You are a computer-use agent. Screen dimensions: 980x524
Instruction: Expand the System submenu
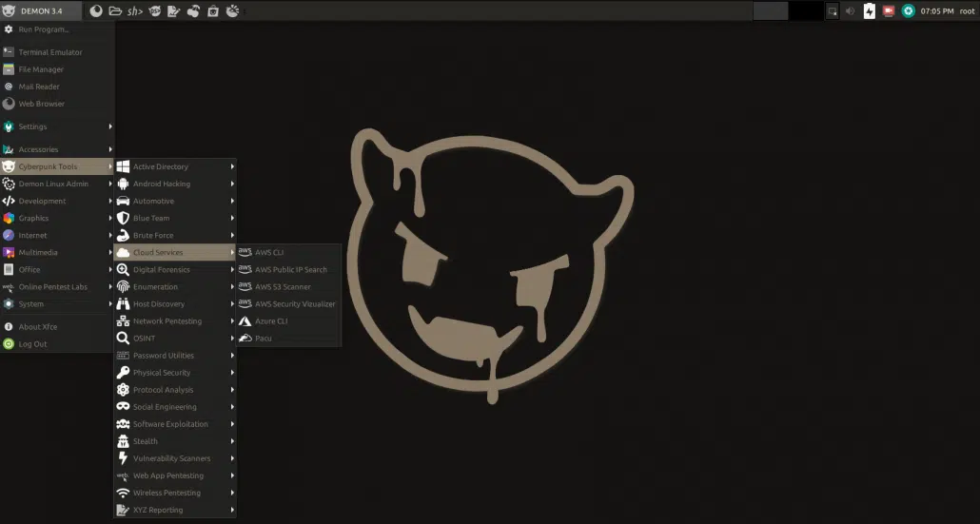57,303
